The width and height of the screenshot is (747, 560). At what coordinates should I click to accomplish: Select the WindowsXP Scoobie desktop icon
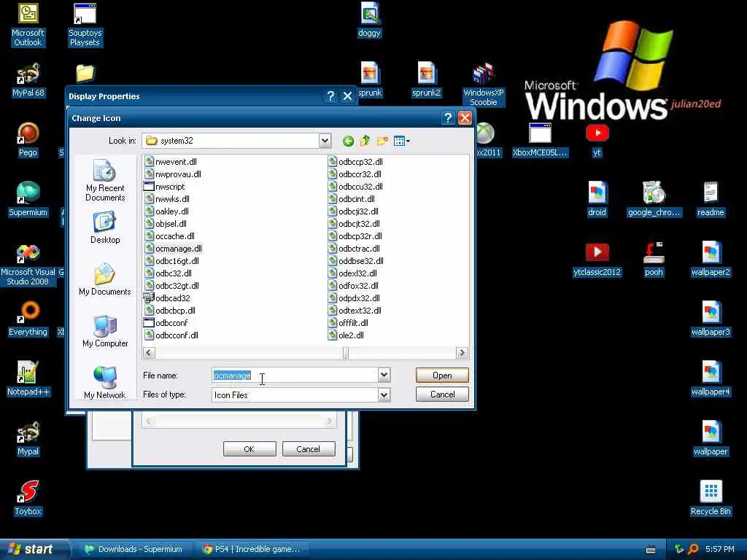click(484, 85)
